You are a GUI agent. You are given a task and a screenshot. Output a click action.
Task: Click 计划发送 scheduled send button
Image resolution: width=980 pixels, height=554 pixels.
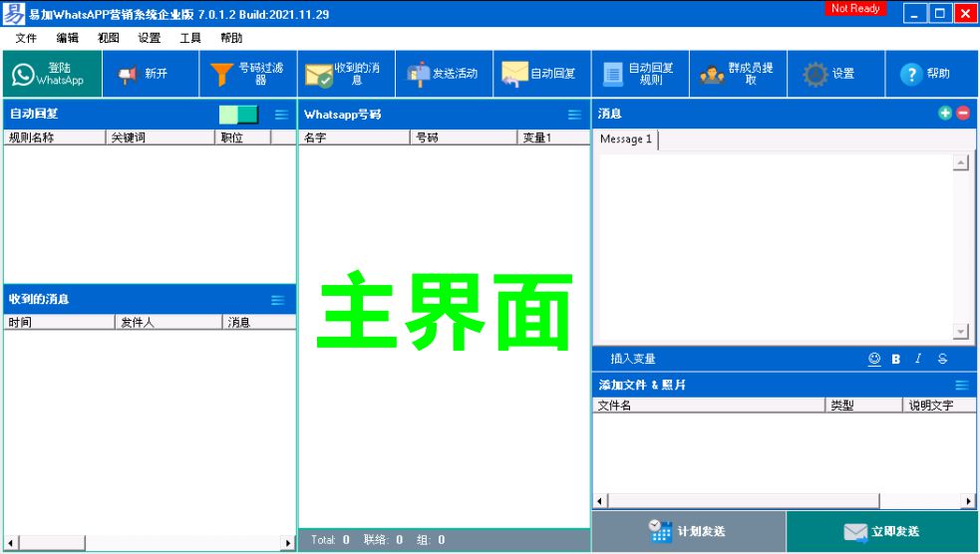tap(688, 531)
